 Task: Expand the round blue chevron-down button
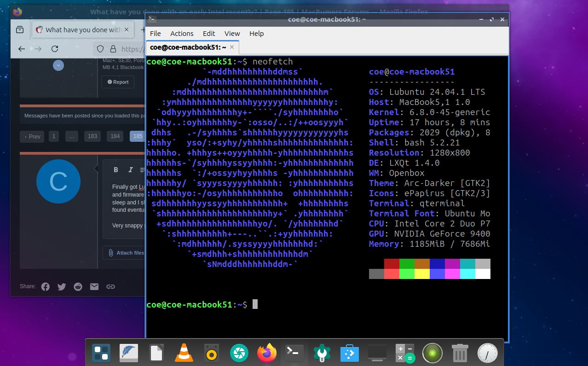[x=58, y=65]
